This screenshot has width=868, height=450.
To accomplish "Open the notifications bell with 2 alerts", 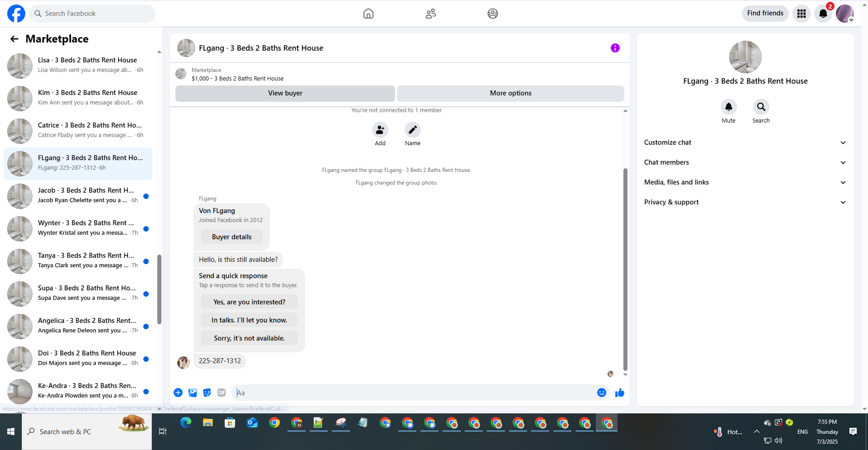I will pyautogui.click(x=823, y=14).
